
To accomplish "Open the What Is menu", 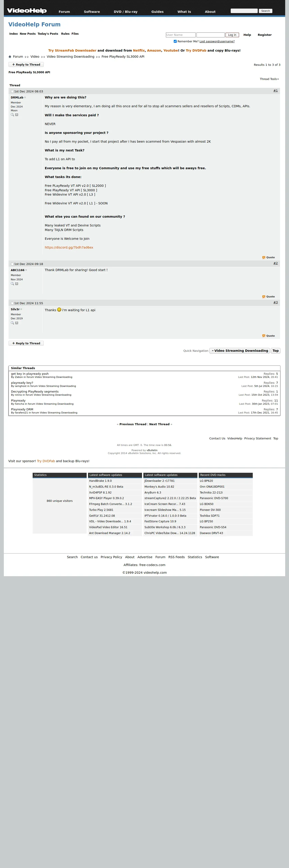I will (184, 12).
